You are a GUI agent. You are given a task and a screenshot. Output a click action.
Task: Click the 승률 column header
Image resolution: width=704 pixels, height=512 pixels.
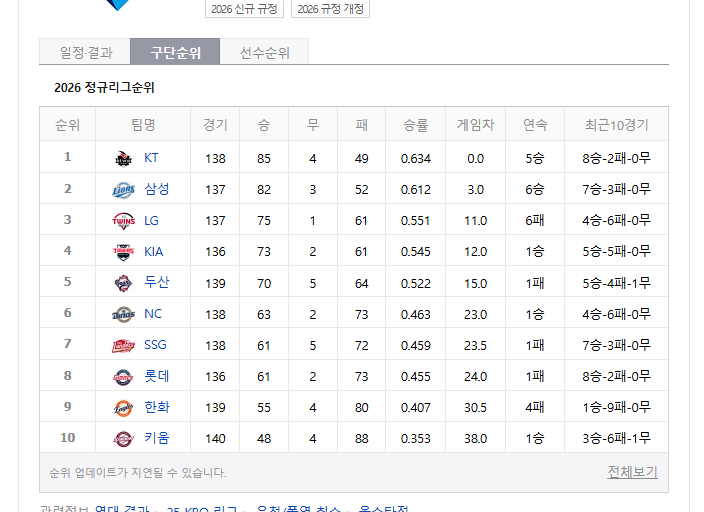[415, 124]
